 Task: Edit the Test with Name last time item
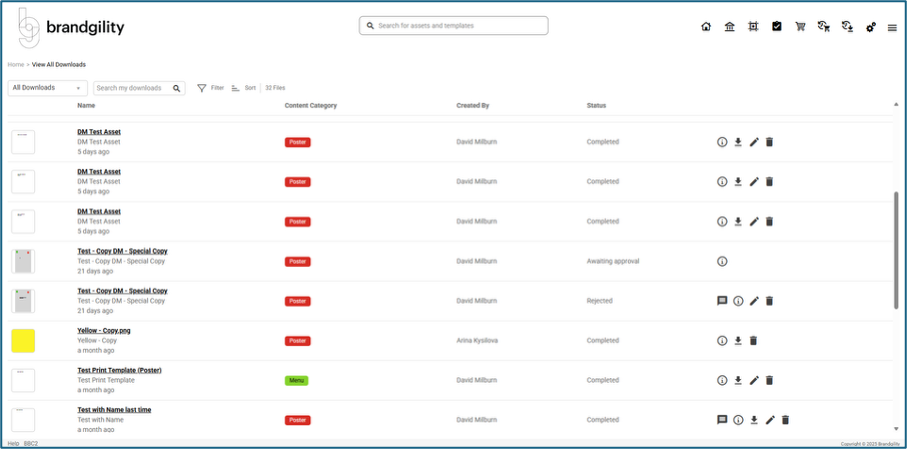point(770,420)
